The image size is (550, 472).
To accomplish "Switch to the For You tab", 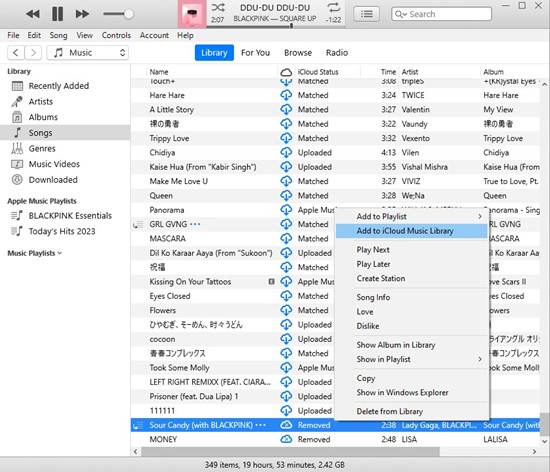I will click(x=255, y=53).
